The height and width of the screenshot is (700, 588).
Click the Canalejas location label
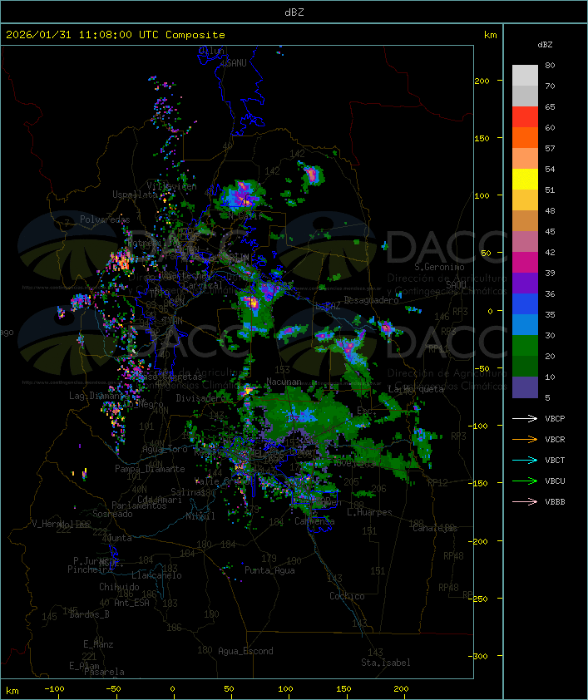click(x=435, y=528)
